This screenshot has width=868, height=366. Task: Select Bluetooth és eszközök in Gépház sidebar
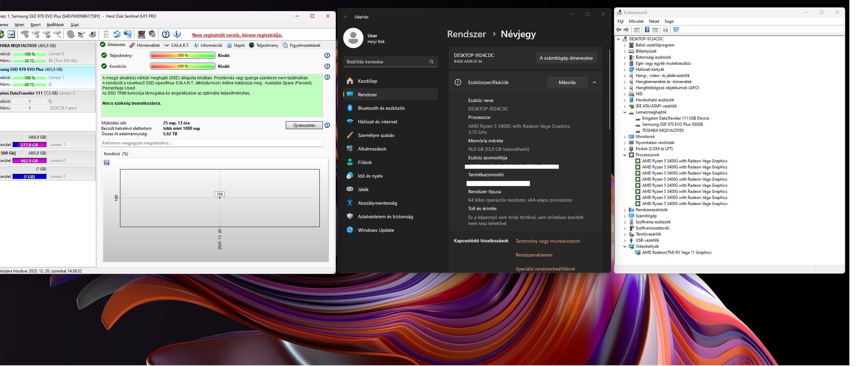[391, 108]
